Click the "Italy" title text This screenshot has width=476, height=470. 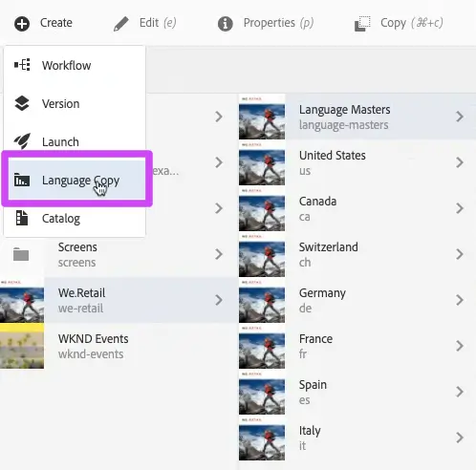pyautogui.click(x=310, y=431)
